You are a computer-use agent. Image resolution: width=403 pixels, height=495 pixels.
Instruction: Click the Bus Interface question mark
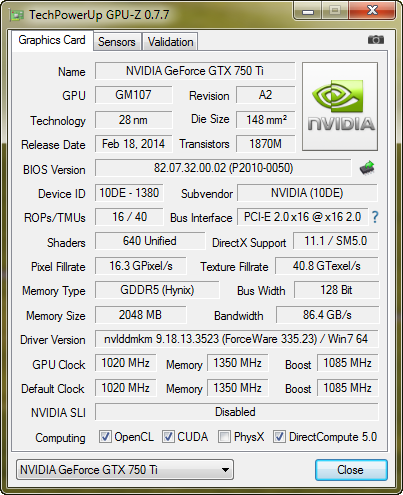point(375,217)
